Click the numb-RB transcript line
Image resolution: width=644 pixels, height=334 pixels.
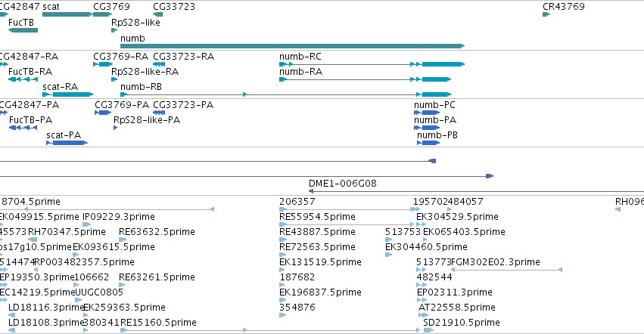[285, 94]
